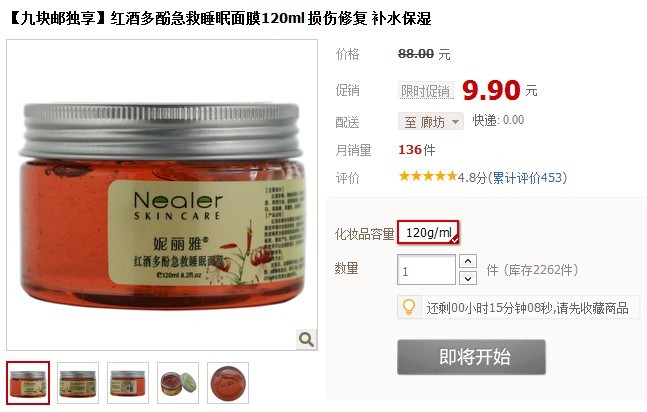Click the lightbulb reminder icon
This screenshot has width=647, height=412.
pos(409,307)
